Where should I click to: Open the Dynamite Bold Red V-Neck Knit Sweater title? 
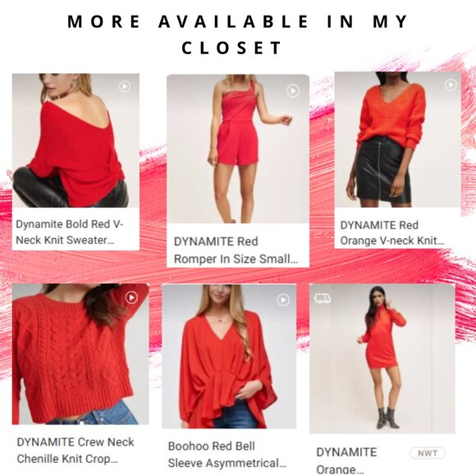pos(69,232)
